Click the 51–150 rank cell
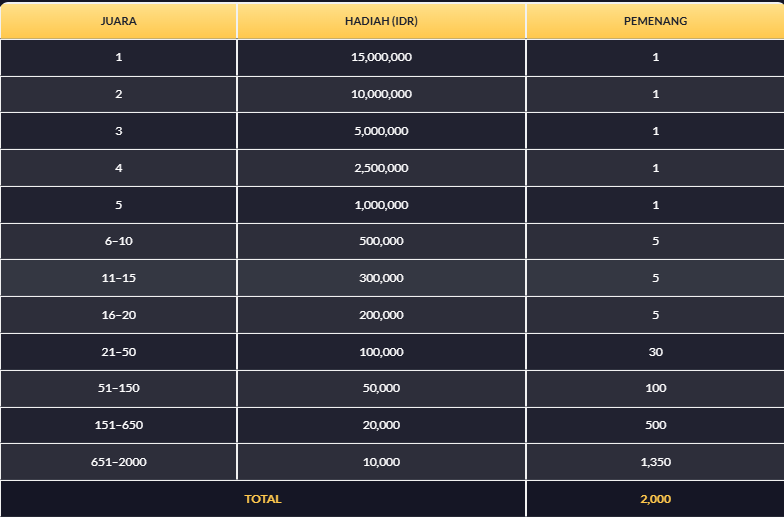 [118, 388]
